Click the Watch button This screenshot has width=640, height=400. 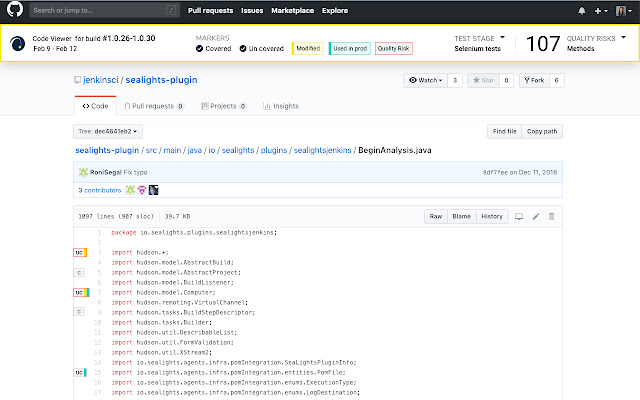coord(425,80)
